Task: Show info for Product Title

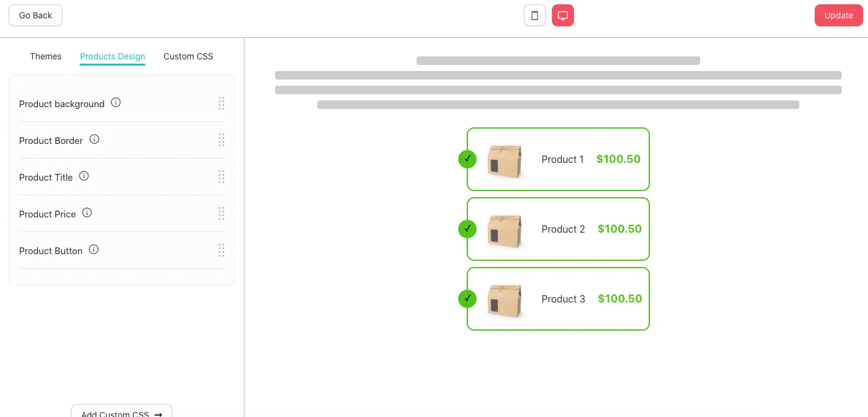Action: pyautogui.click(x=84, y=176)
